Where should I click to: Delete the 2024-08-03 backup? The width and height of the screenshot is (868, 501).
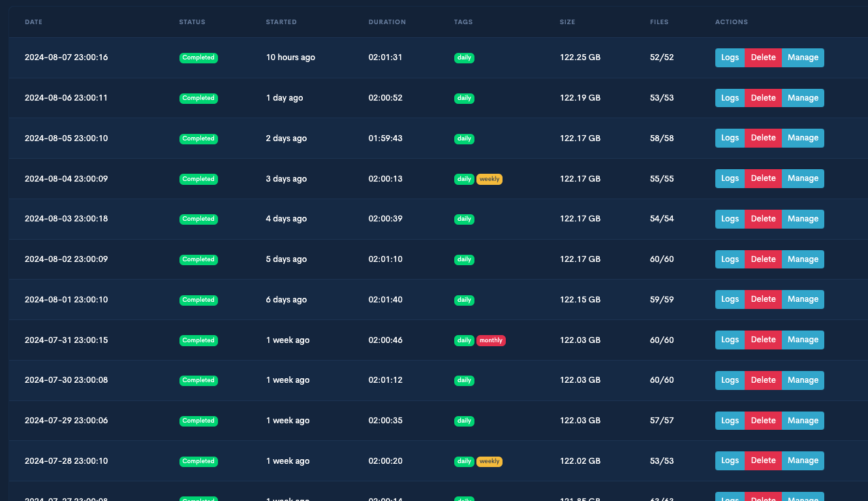(x=763, y=219)
